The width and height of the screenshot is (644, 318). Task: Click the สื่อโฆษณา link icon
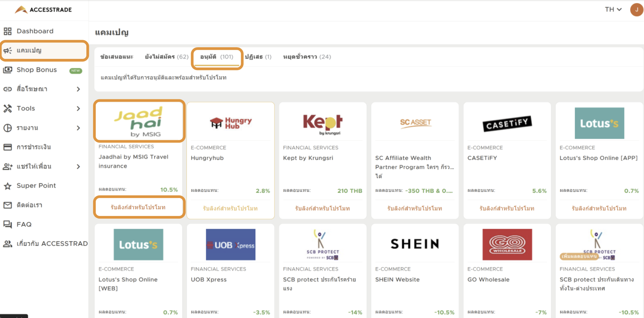8,89
